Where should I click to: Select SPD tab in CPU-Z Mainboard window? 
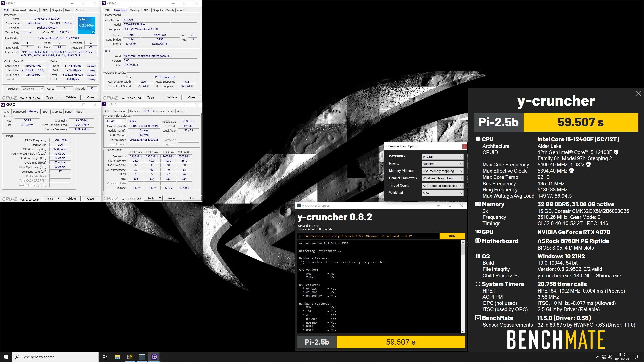[x=146, y=10]
